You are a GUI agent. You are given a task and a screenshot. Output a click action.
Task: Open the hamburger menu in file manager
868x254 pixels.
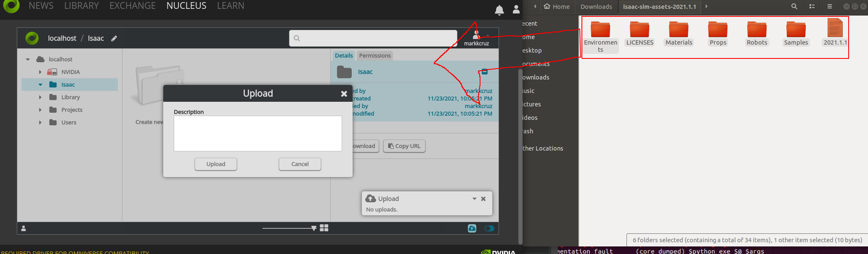coord(830,6)
